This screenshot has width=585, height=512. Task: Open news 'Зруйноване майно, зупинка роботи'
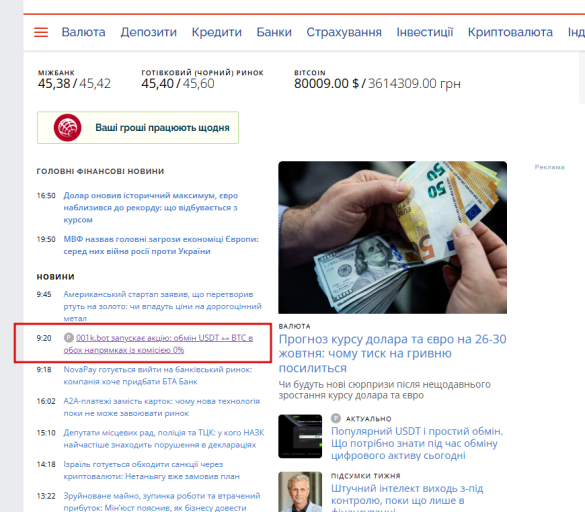(162, 502)
